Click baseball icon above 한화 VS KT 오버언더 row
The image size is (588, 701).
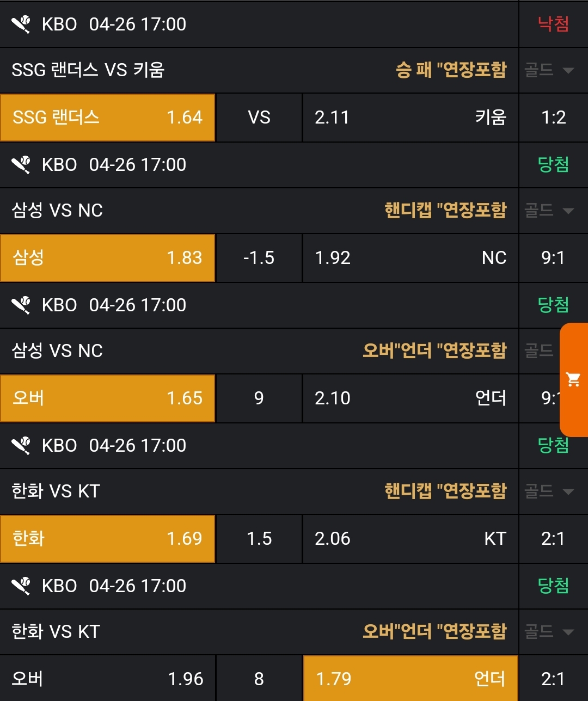click(x=22, y=586)
